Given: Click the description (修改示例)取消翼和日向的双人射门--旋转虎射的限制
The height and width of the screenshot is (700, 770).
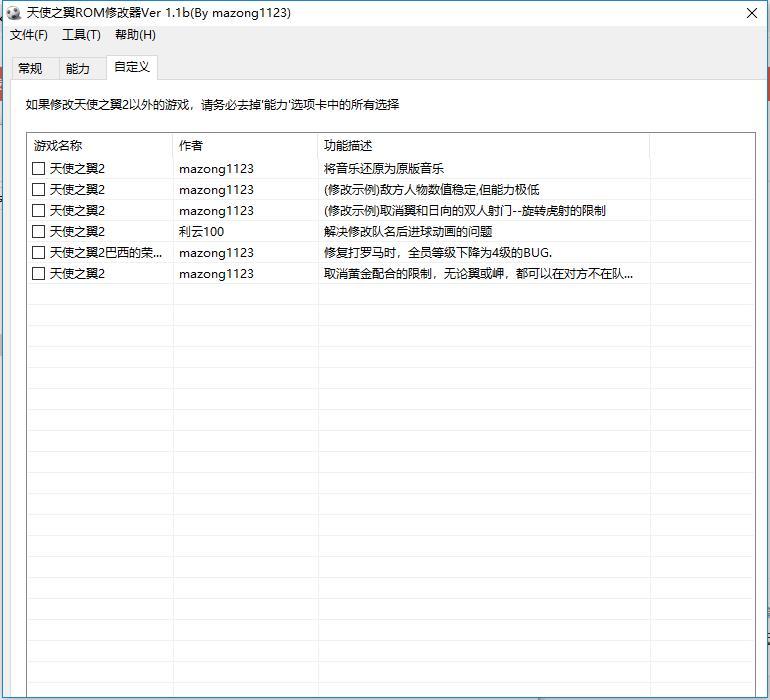Looking at the screenshot, I should [465, 211].
